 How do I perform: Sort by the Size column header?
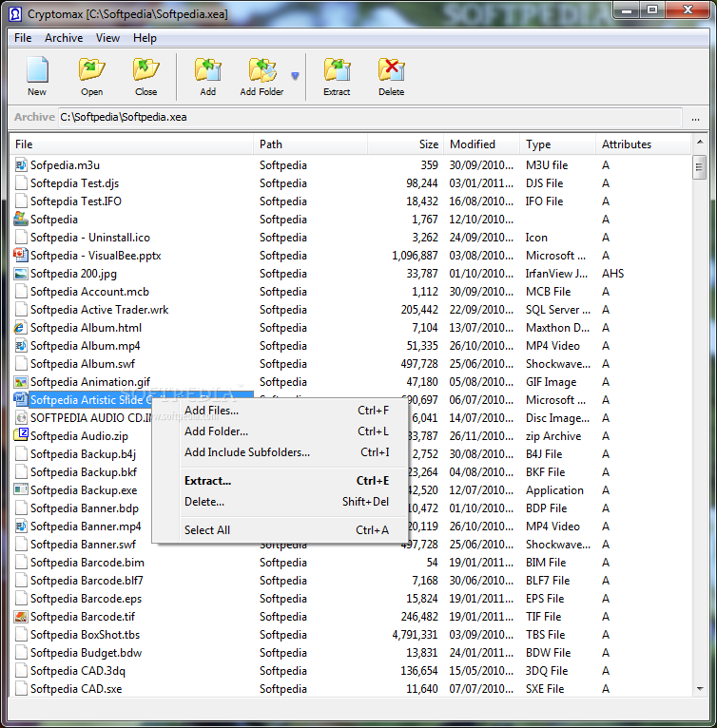coord(405,144)
